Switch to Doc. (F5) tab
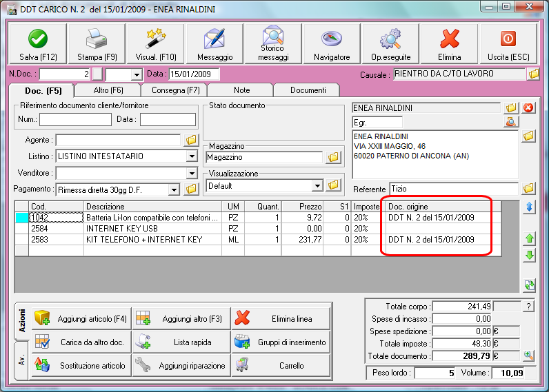The height and width of the screenshot is (392, 549). [43, 91]
